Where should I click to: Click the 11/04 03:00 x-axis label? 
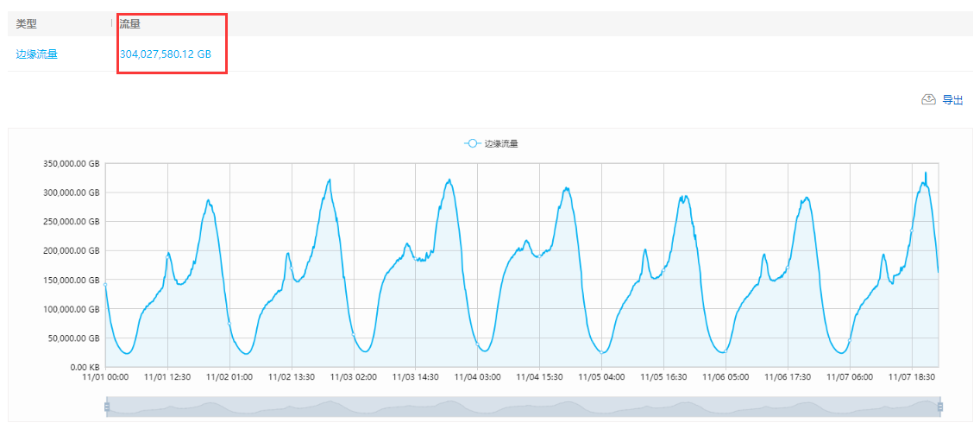coord(478,377)
